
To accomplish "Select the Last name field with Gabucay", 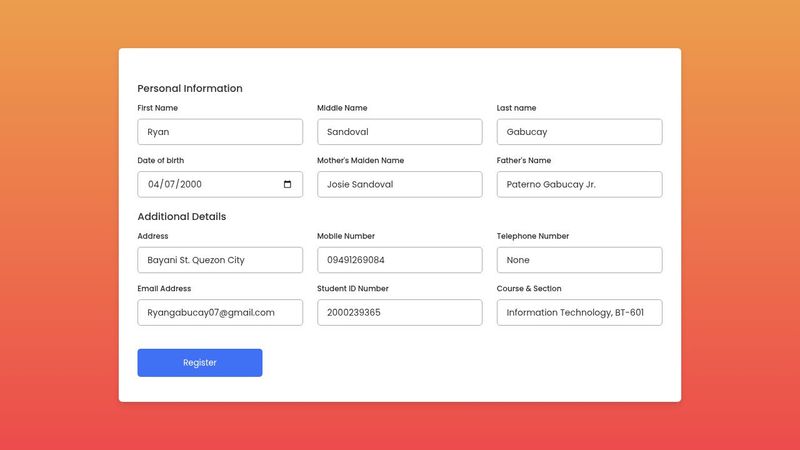I will coord(579,132).
